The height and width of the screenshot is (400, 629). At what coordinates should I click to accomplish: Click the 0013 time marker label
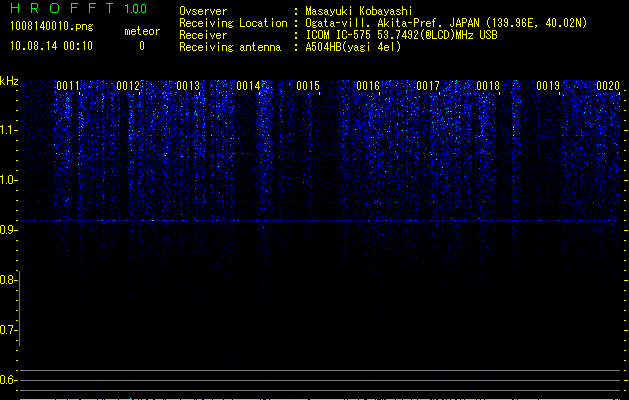[x=188, y=86]
